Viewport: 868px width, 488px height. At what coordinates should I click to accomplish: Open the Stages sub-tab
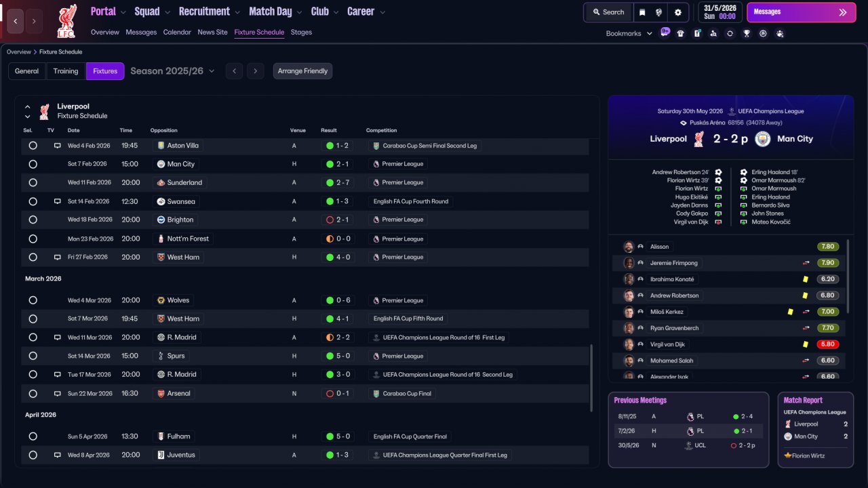tap(301, 32)
